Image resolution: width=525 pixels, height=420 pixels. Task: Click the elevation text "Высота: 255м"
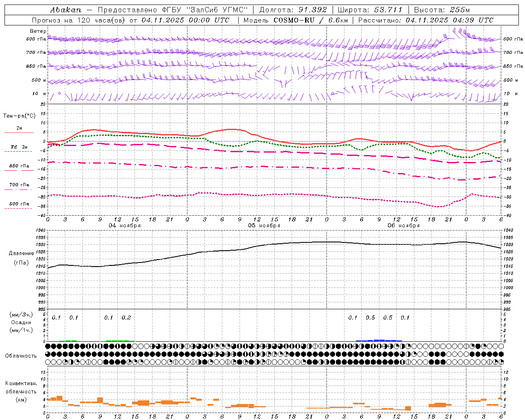point(442,10)
